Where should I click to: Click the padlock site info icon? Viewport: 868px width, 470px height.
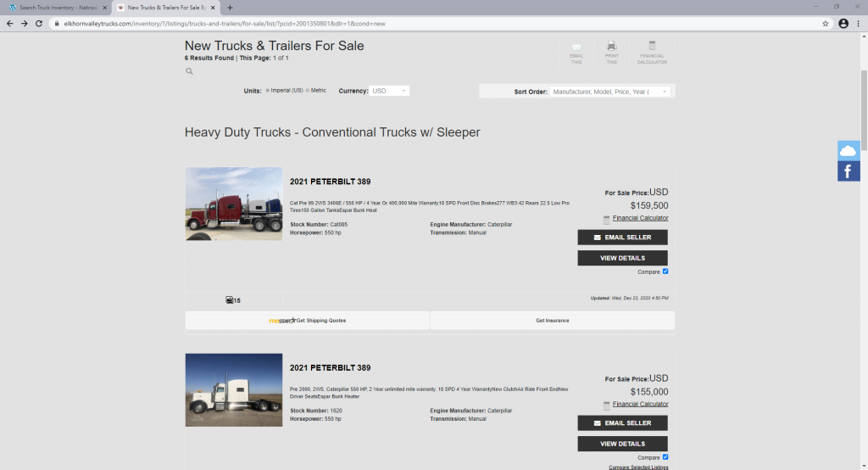(57, 23)
